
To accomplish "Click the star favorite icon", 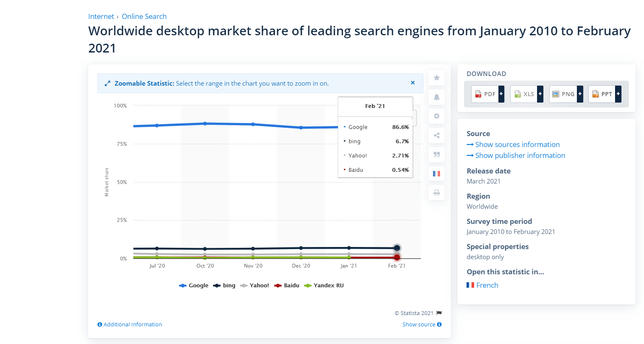I will (436, 78).
